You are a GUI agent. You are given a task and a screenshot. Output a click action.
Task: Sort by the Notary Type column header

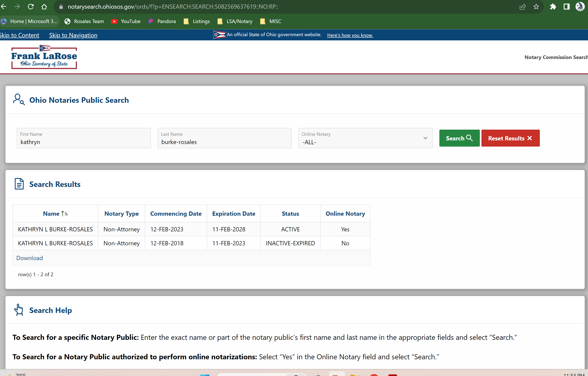click(x=121, y=214)
